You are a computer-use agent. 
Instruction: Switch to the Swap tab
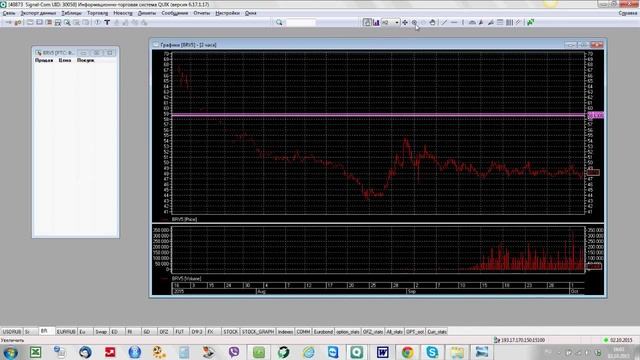pos(101,332)
